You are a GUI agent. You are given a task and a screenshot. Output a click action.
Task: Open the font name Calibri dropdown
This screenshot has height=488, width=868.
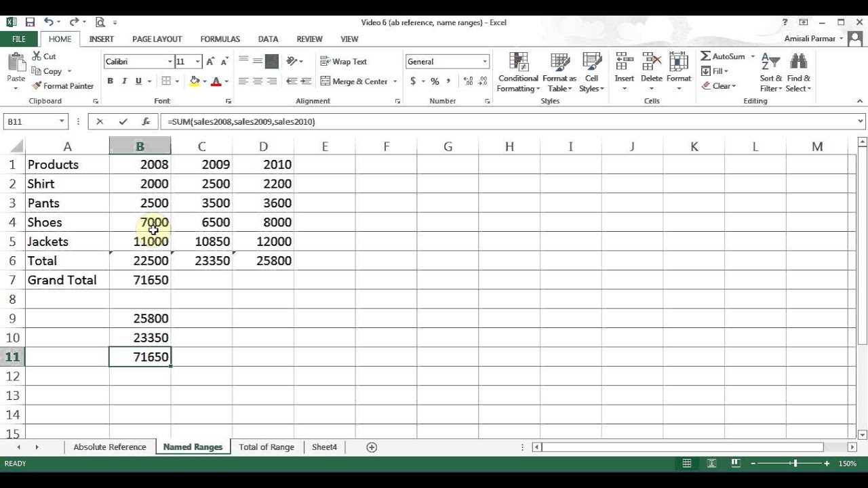170,62
